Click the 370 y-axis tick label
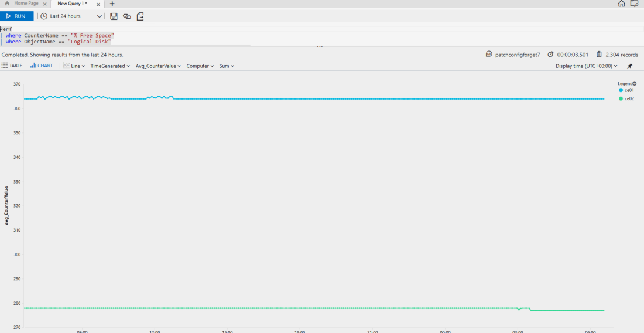This screenshot has height=333, width=644. pyautogui.click(x=17, y=84)
